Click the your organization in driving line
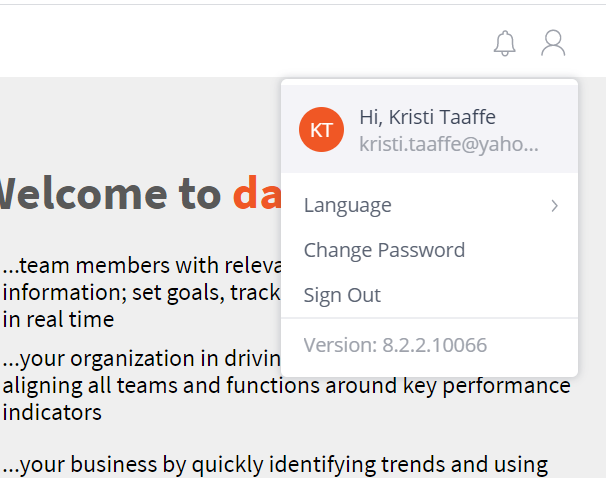 pyautogui.click(x=142, y=359)
